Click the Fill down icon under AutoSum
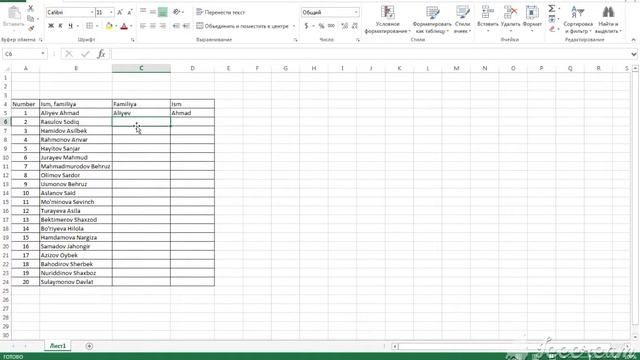Screen dimensions: 640x360 pos(551,19)
